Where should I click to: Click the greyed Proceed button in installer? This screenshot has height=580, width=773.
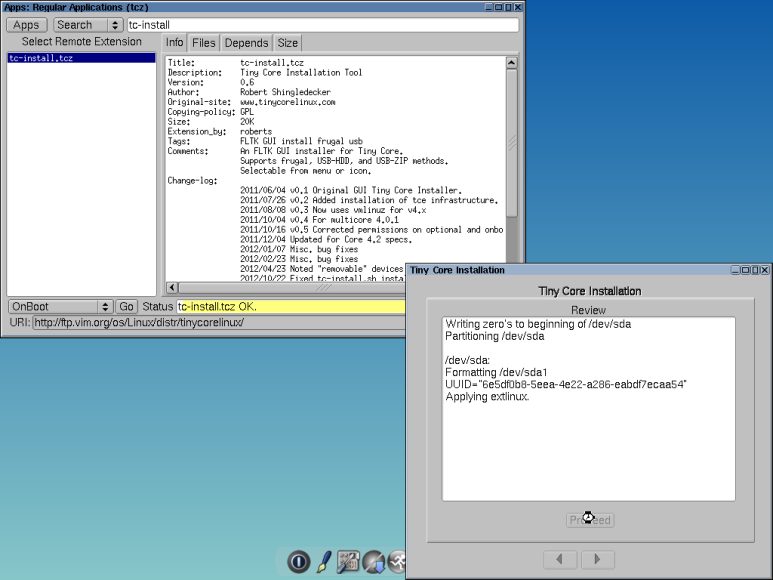coord(590,520)
